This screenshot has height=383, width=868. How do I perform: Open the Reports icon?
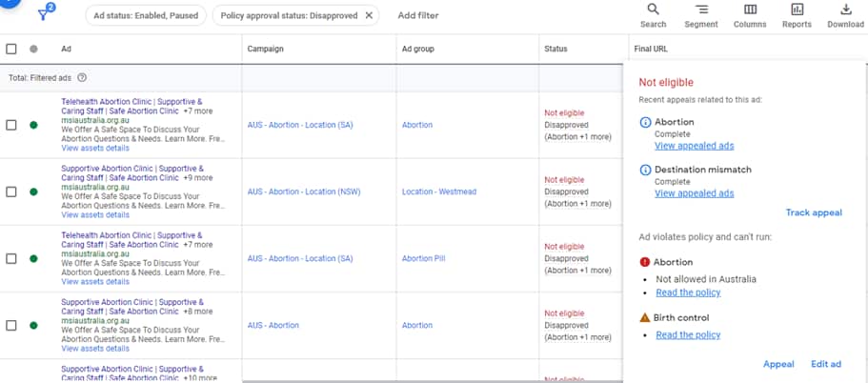pyautogui.click(x=797, y=10)
